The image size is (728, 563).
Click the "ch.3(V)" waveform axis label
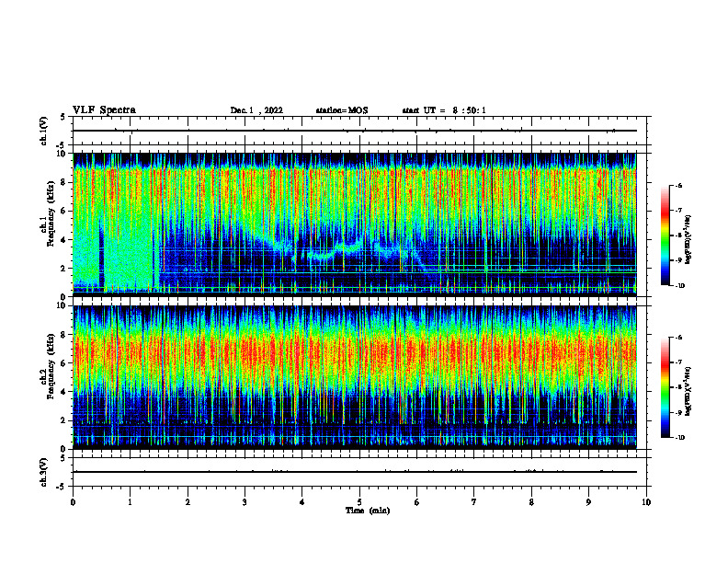coord(43,472)
